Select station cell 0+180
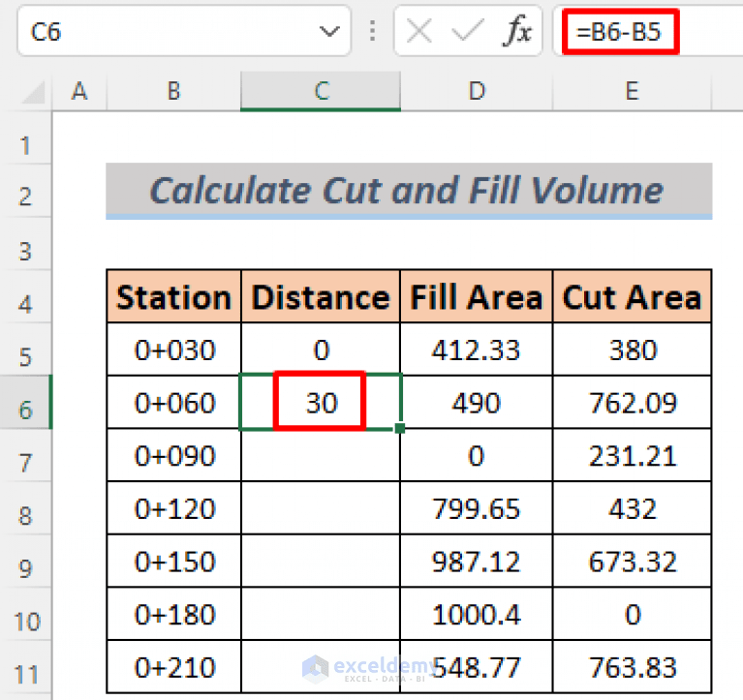The height and width of the screenshot is (700, 743). point(174,615)
